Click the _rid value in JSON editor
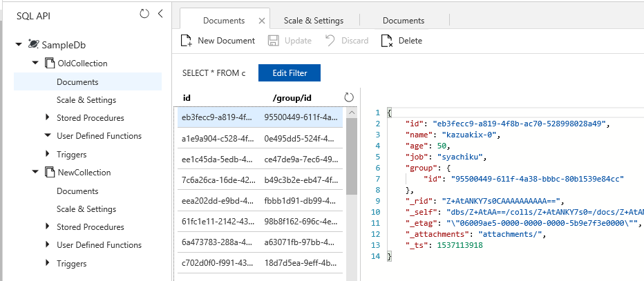Screen dimensions: 644x281 pyautogui.click(x=501, y=201)
